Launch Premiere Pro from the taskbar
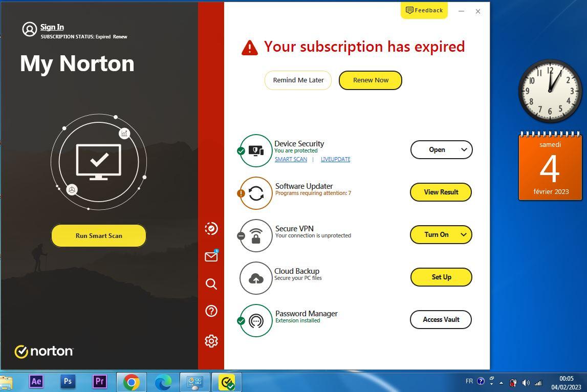The image size is (587, 392). [x=100, y=382]
